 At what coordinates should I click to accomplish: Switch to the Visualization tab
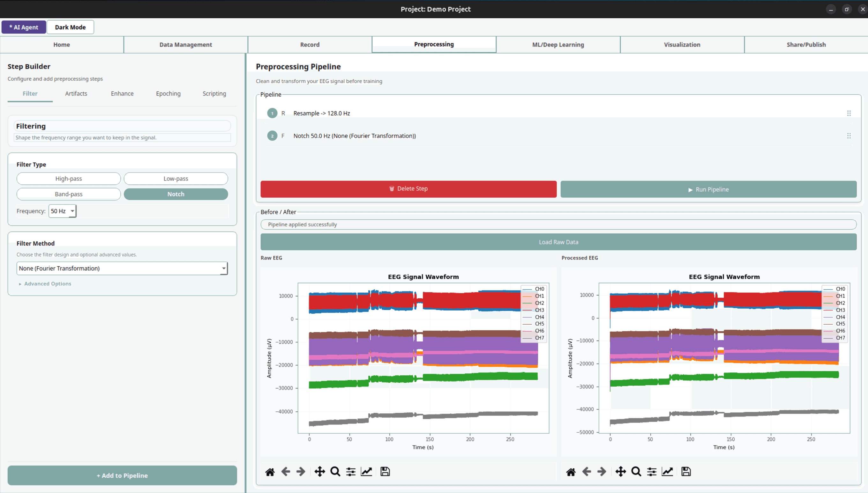point(682,45)
